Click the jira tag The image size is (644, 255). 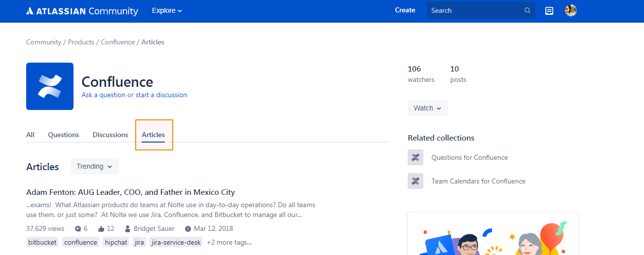pyautogui.click(x=139, y=242)
